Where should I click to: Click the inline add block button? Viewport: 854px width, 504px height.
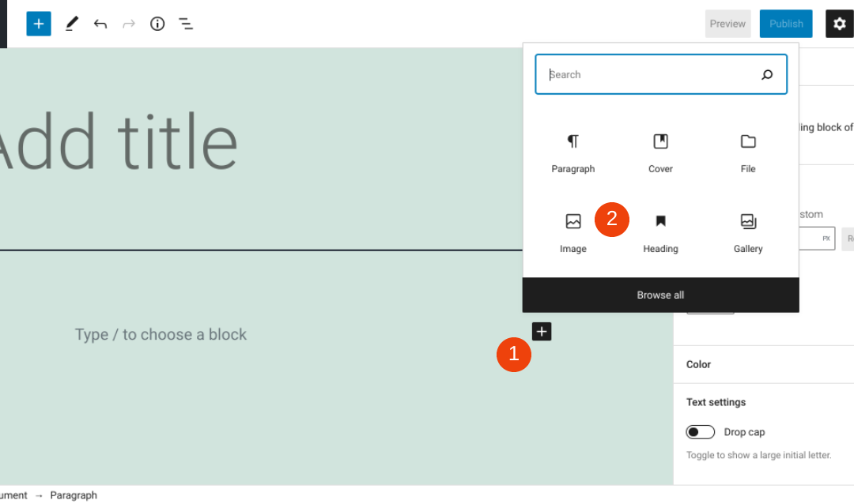(x=541, y=331)
